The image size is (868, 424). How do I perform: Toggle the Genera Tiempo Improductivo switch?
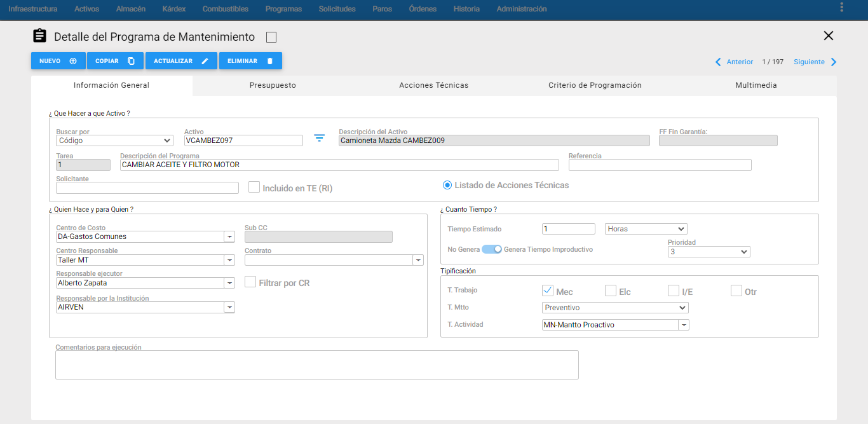(492, 249)
